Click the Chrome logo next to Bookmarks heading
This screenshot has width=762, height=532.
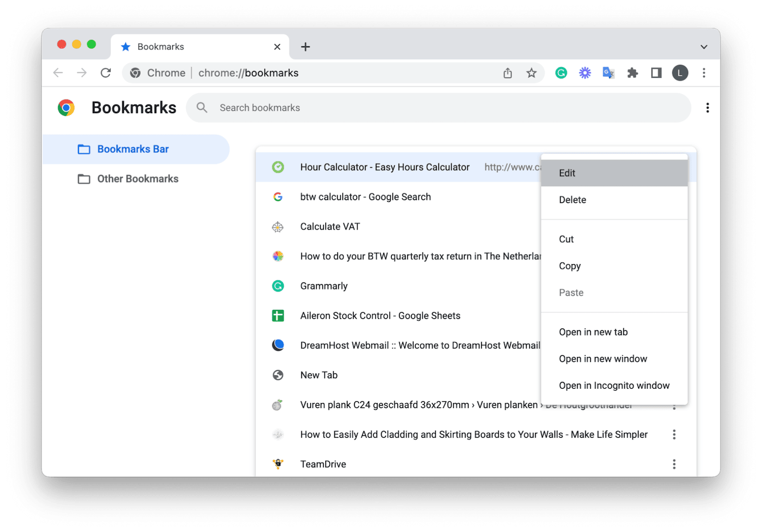click(x=66, y=107)
